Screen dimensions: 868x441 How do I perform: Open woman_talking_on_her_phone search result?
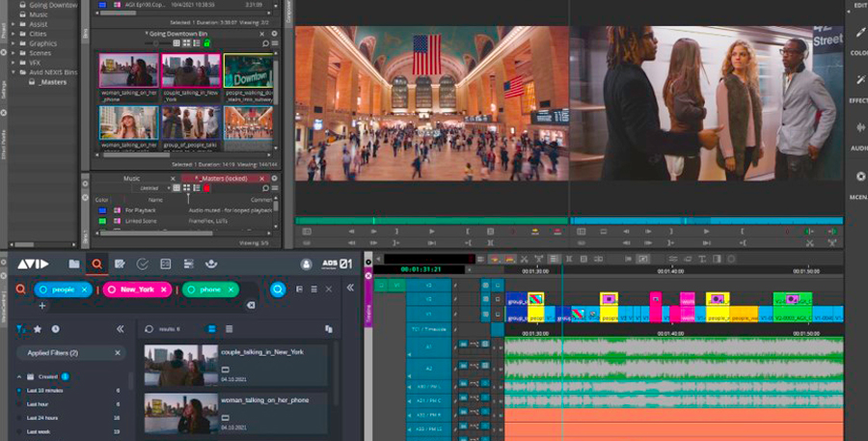click(236, 413)
